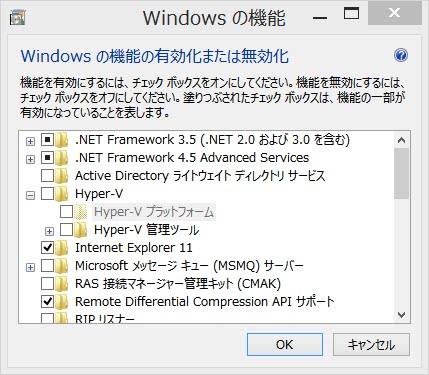The width and height of the screenshot is (429, 375).
Task: Check the Hyper-V プラットフォーム checkbox
Action: [x=66, y=212]
